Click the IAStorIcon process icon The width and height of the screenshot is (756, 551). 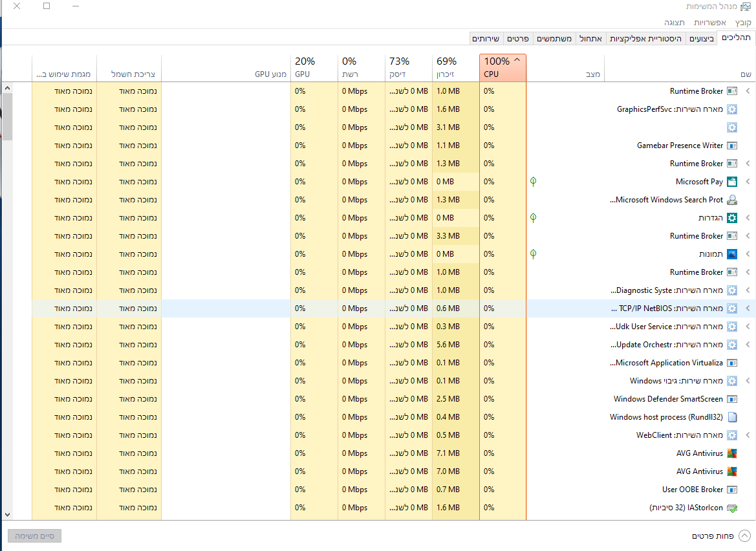(x=732, y=508)
